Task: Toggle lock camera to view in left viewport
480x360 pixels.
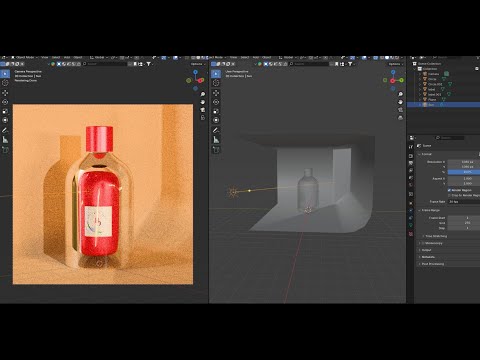Action: click(203, 117)
